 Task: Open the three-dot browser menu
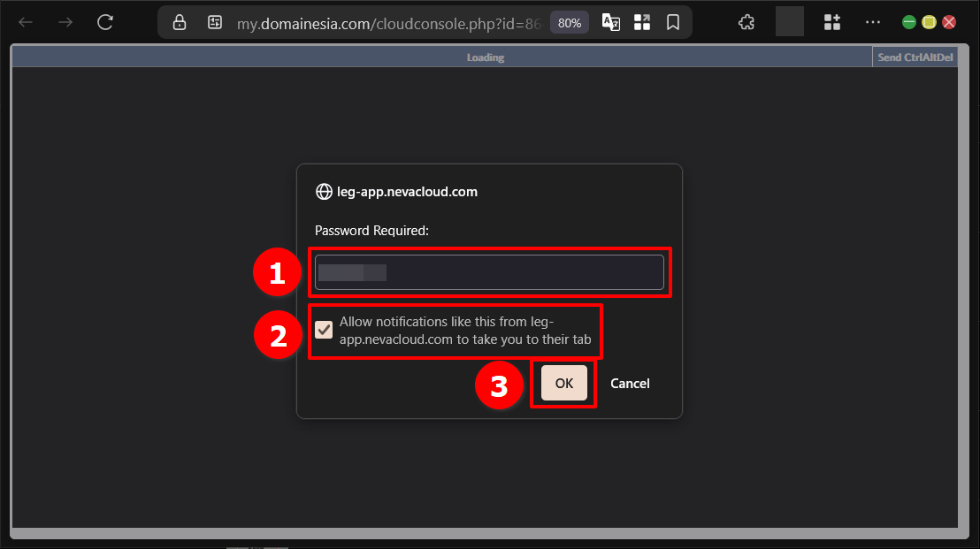(x=872, y=22)
